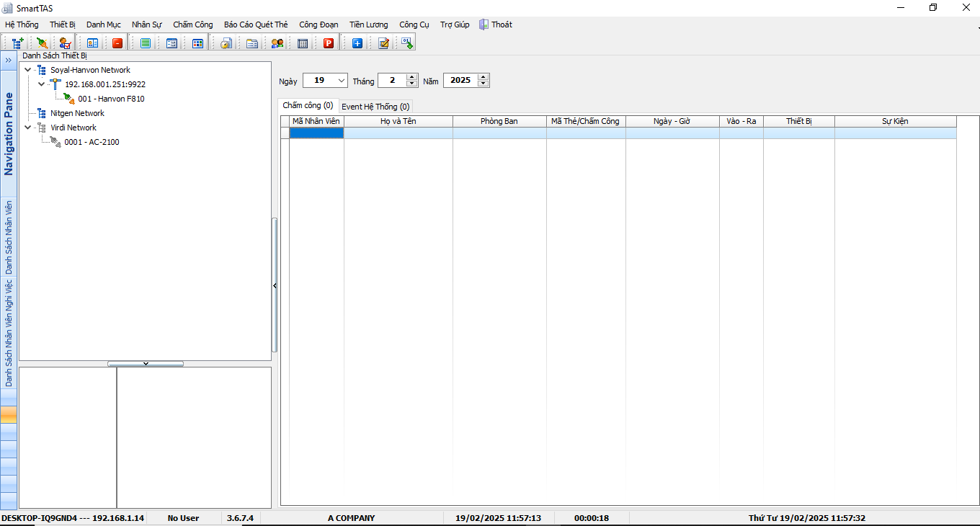This screenshot has width=980, height=526.
Task: Open the Trợ Giúp menu
Action: click(455, 24)
